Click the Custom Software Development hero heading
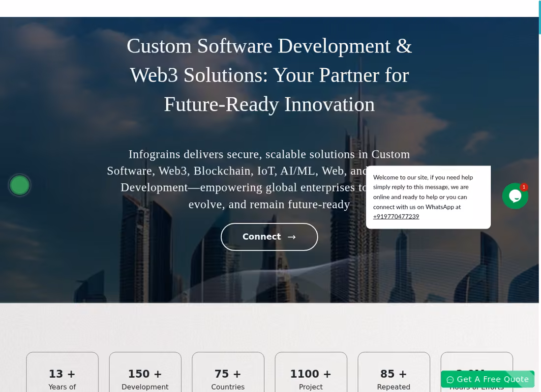 269,75
